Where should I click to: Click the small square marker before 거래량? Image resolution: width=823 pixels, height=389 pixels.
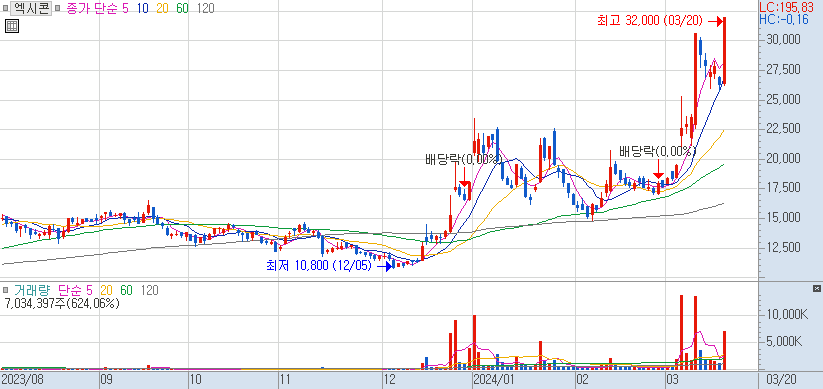pyautogui.click(x=6, y=290)
